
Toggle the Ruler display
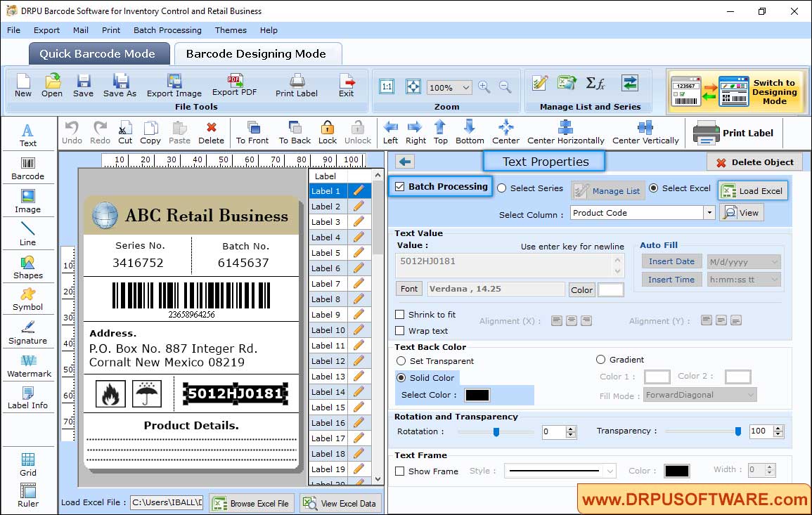tap(28, 495)
